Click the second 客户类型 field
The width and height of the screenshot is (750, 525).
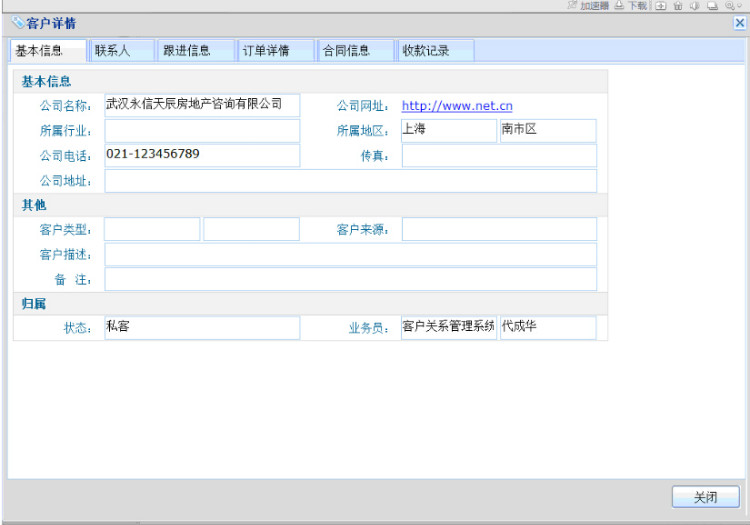[252, 229]
